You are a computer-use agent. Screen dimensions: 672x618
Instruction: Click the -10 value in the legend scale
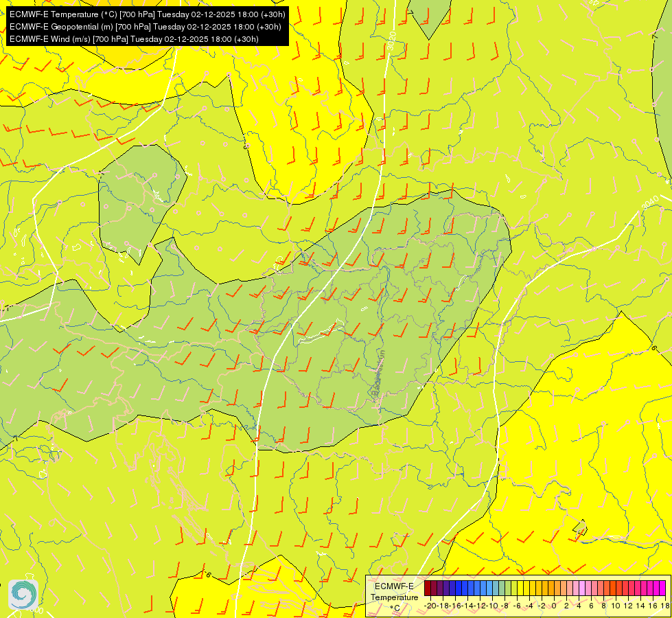[x=492, y=606]
